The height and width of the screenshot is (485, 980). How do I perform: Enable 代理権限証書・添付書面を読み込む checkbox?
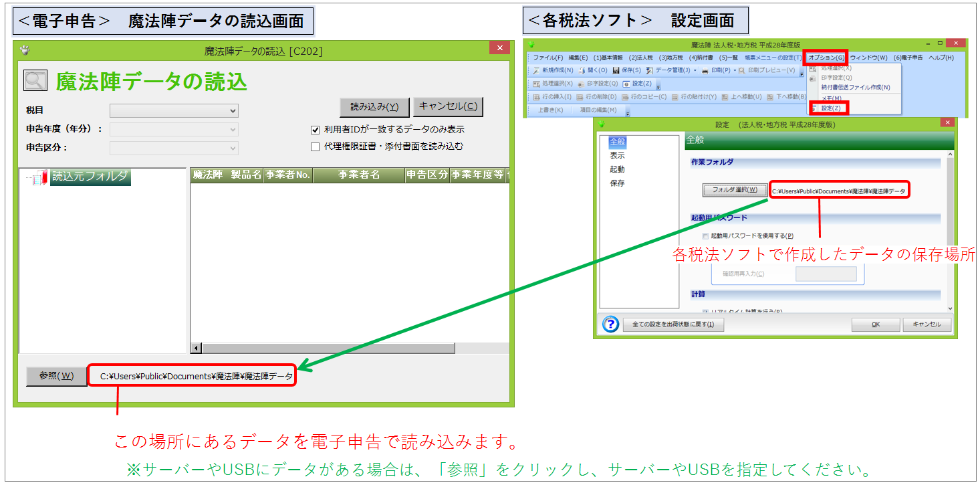click(316, 147)
